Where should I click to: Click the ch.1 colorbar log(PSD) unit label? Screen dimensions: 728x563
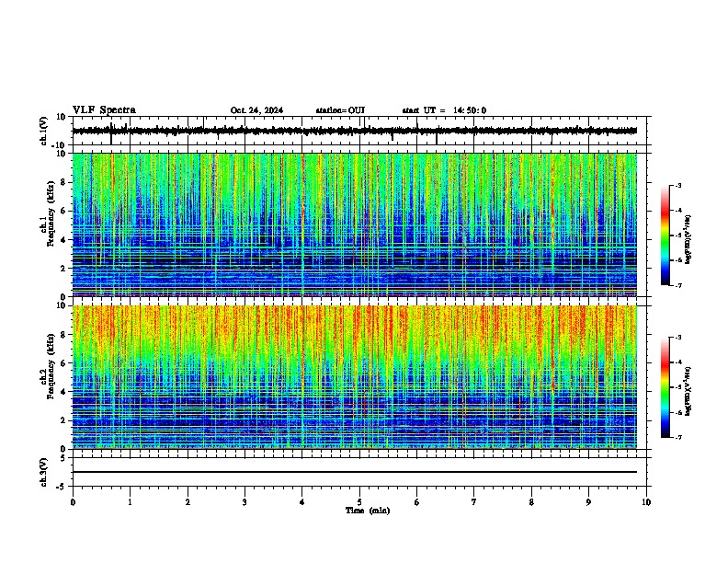coord(688,239)
